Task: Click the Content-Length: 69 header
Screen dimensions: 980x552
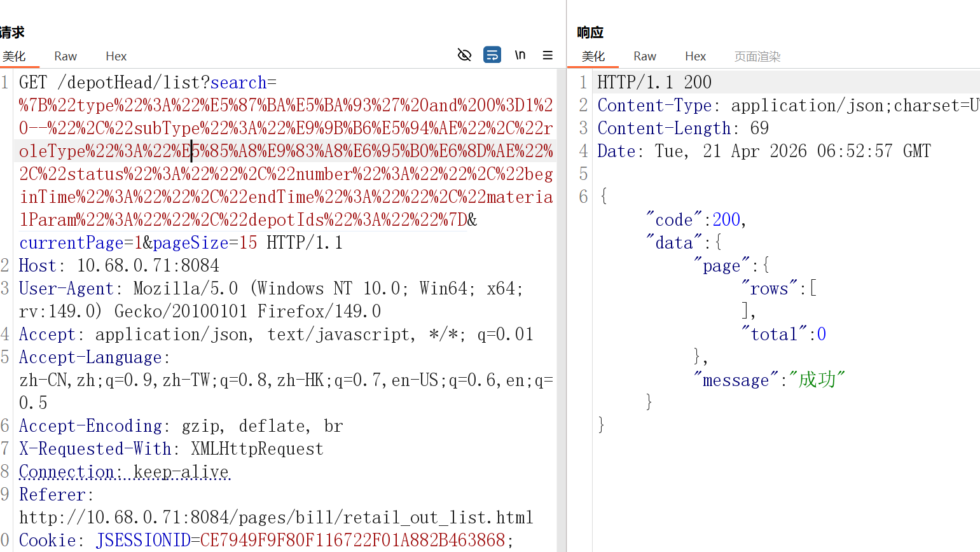Action: pyautogui.click(x=683, y=128)
